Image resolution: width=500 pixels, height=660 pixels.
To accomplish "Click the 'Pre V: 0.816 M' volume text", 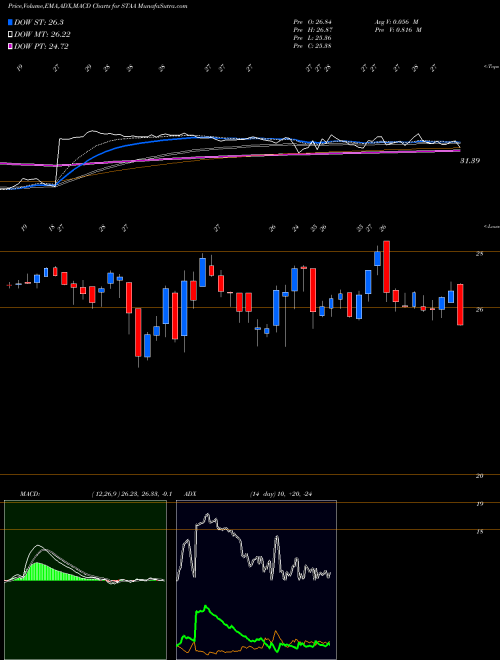I will click(x=399, y=30).
